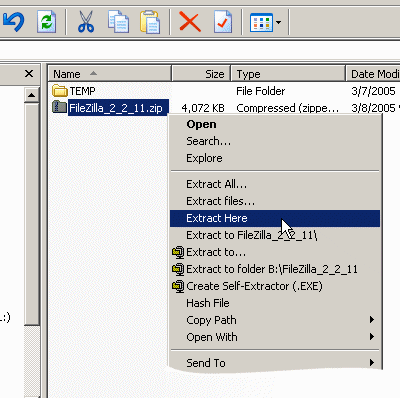
Task: Choose Open in context menu
Action: 275,124
